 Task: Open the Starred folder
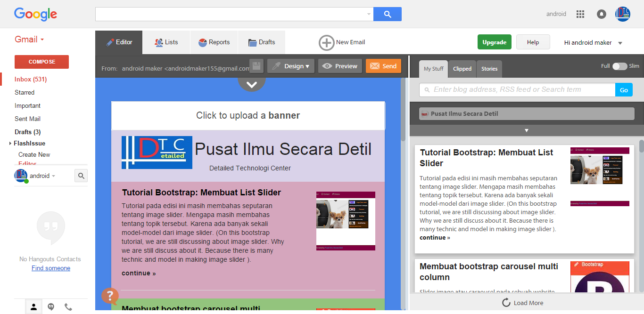[25, 93]
